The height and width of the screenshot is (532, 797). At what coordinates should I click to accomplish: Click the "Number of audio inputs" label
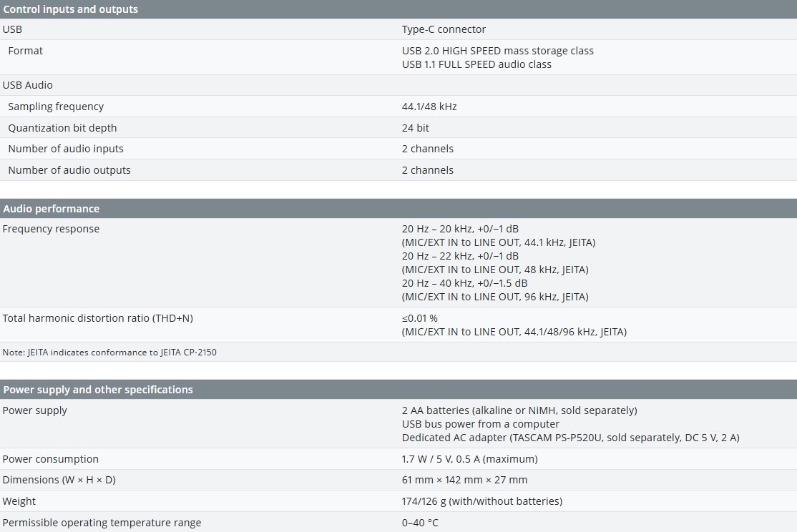(x=66, y=149)
